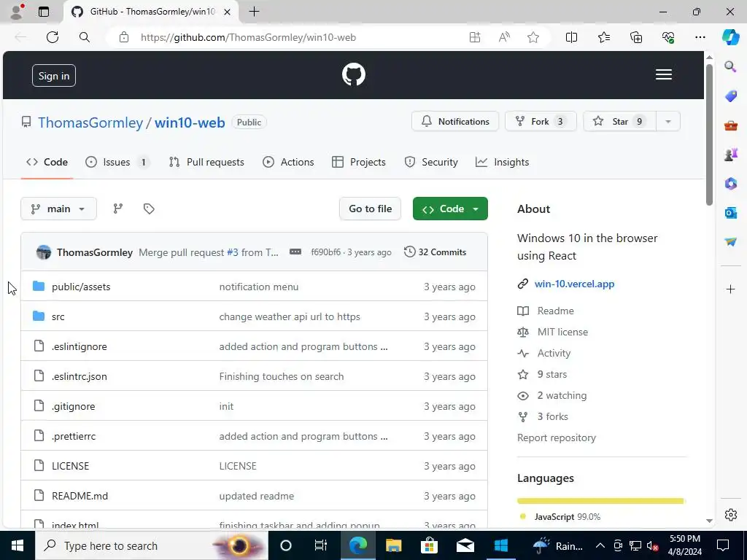Click the Notifications button
Screen dimensions: 747x560
click(x=455, y=122)
